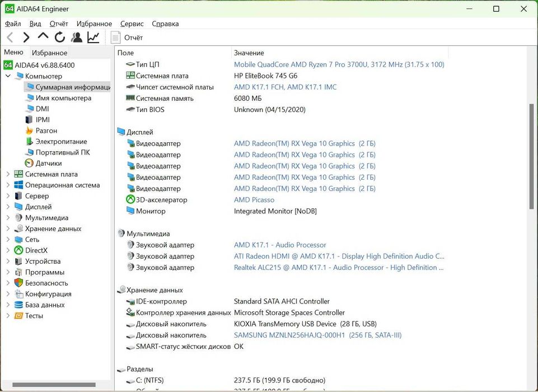Click the Безопасность shield icon

tap(18, 283)
